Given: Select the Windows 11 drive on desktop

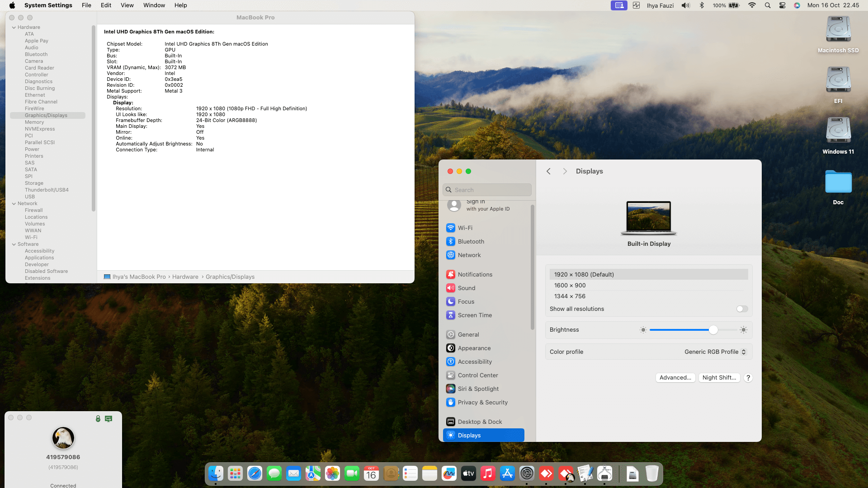Looking at the screenshot, I should pos(838,136).
